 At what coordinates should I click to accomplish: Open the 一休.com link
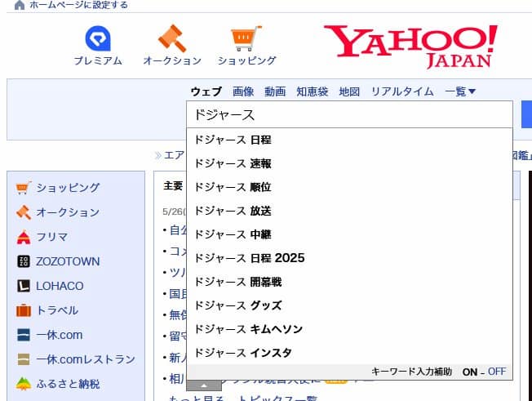59,335
